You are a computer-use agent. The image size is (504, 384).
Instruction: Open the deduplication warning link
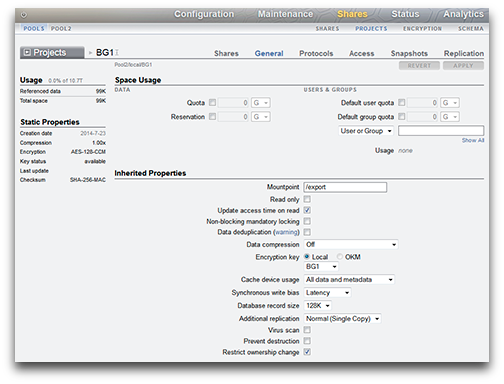coord(286,232)
